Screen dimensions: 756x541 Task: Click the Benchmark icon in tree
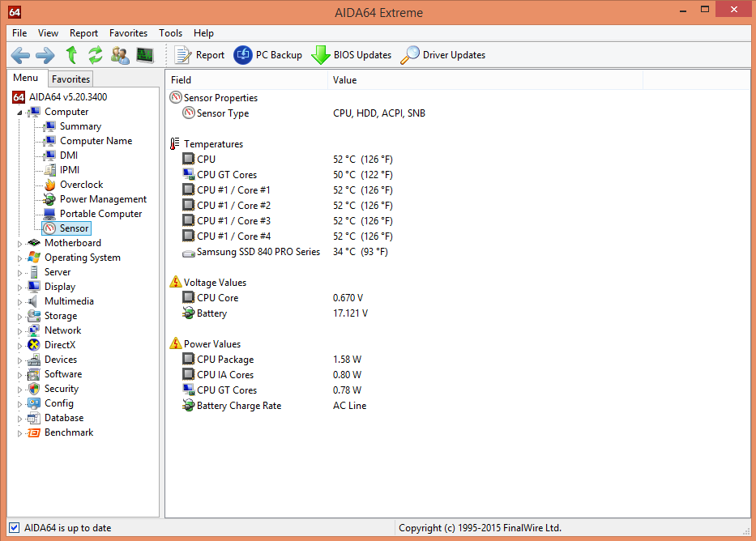34,432
